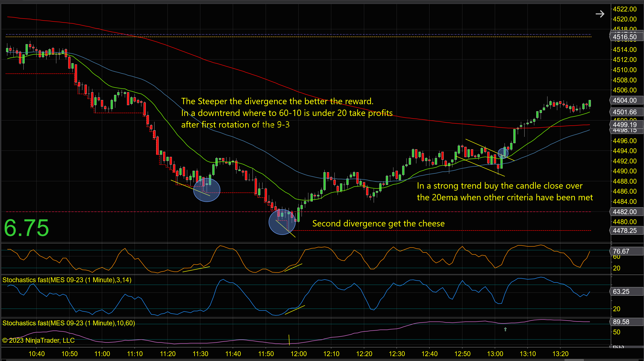Viewport: 644px width, 361px height.
Task: Click the large green 6.75 text
Action: pos(27,228)
